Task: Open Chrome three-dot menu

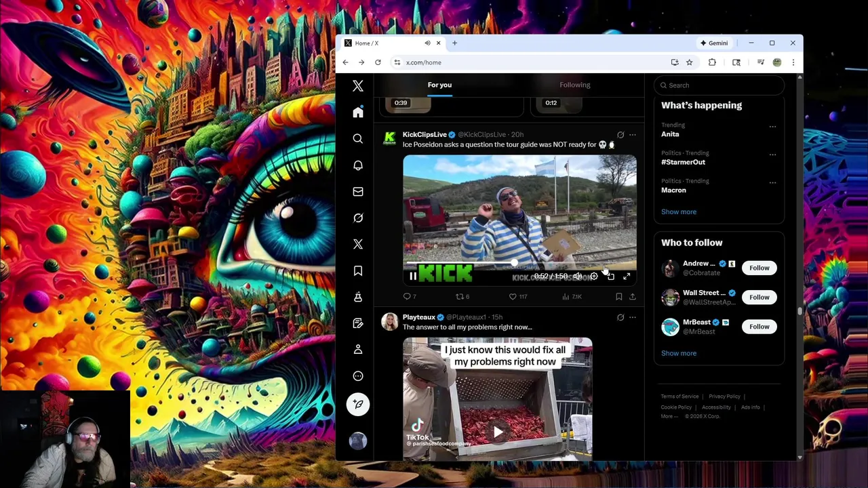Action: (793, 62)
